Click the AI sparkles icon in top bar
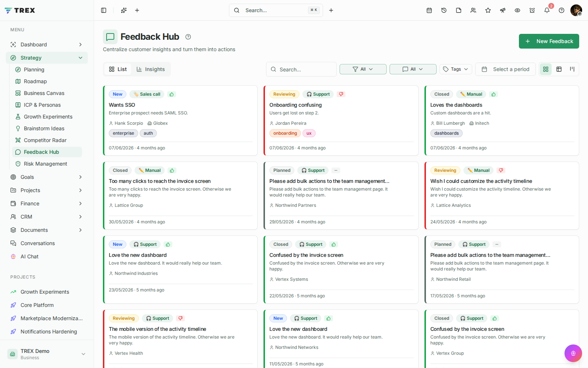This screenshot has height=368, width=588. point(124,10)
